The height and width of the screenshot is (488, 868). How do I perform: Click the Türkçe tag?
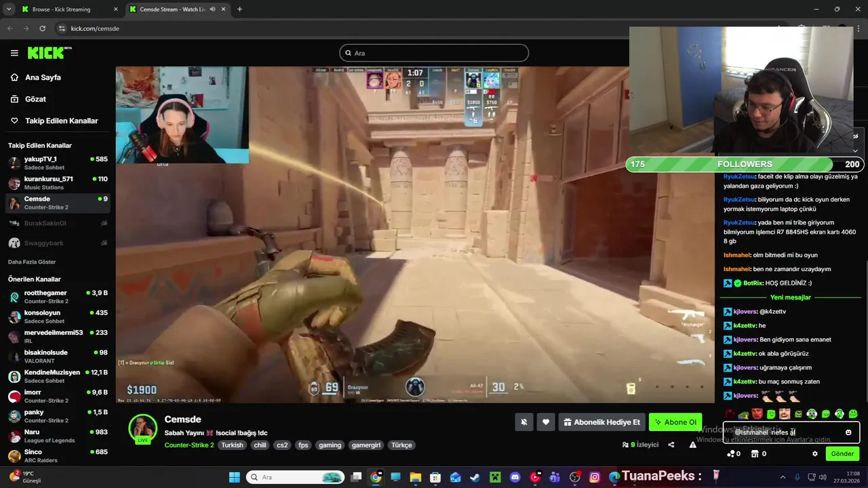pos(401,445)
